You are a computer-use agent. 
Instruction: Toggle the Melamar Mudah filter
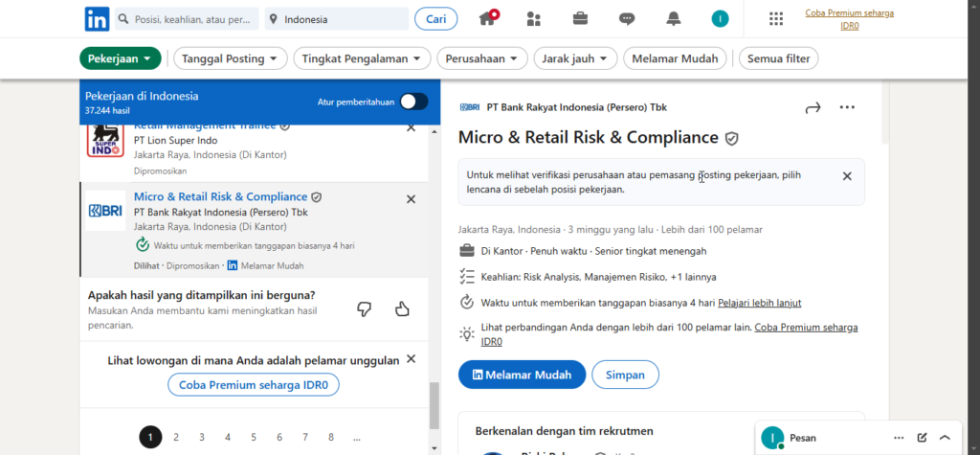(675, 58)
